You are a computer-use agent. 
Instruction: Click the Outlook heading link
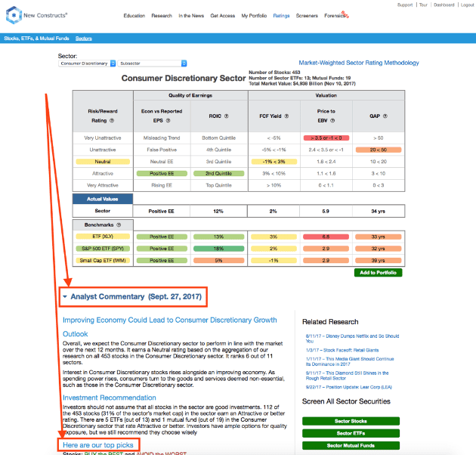pos(76,334)
